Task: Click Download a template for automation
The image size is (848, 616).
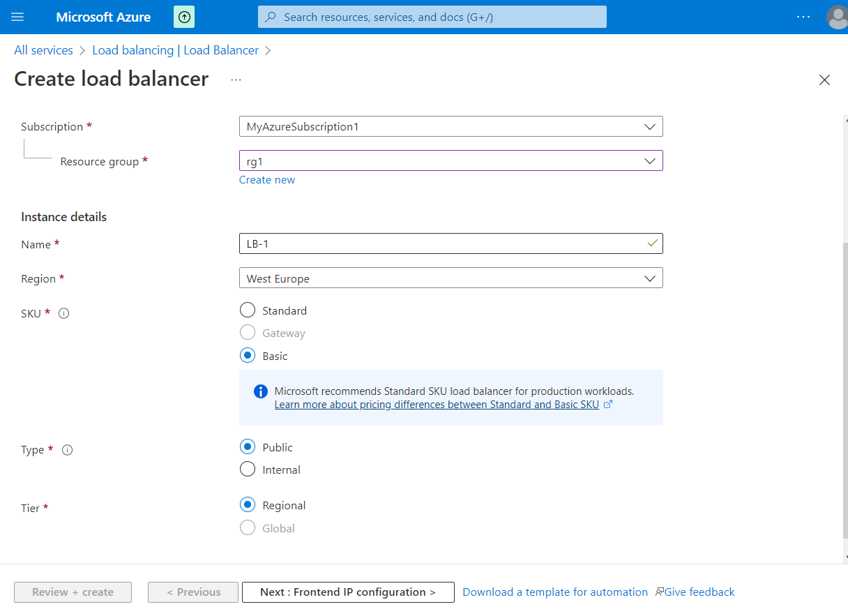Action: [555, 592]
